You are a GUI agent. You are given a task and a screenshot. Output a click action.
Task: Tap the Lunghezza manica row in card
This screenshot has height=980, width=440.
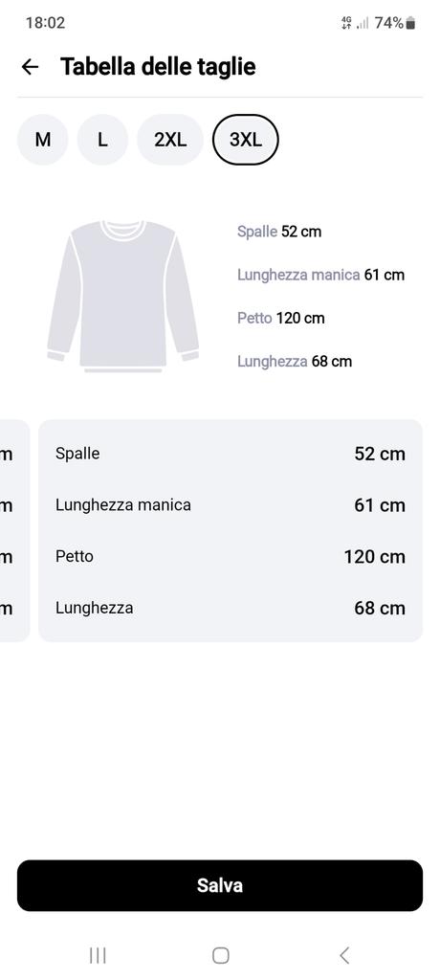point(230,505)
